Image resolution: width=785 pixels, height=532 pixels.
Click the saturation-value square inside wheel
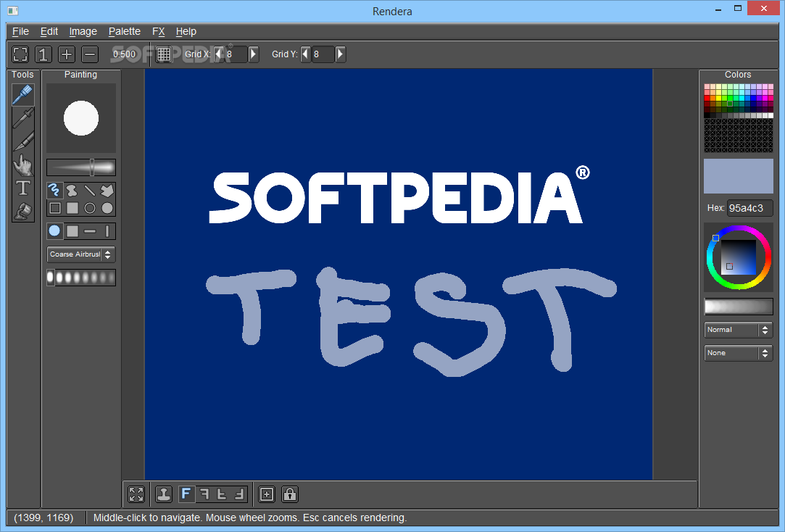(x=739, y=257)
